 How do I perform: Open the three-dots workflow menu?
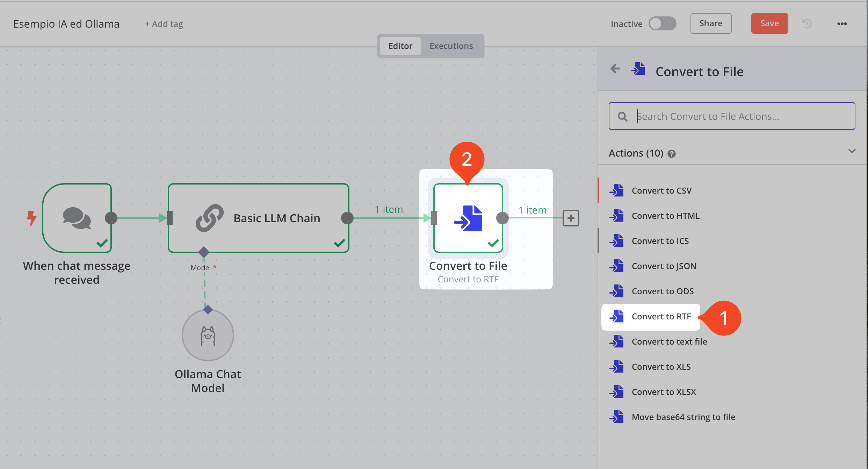click(842, 24)
